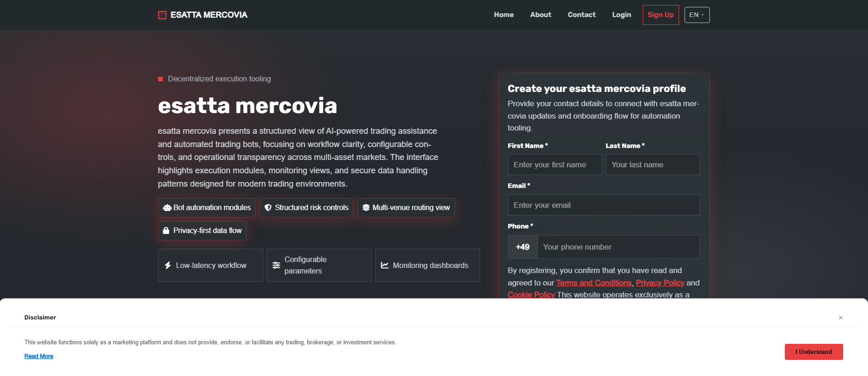Focus the Email input field
The height and width of the screenshot is (376, 868).
pyautogui.click(x=604, y=205)
